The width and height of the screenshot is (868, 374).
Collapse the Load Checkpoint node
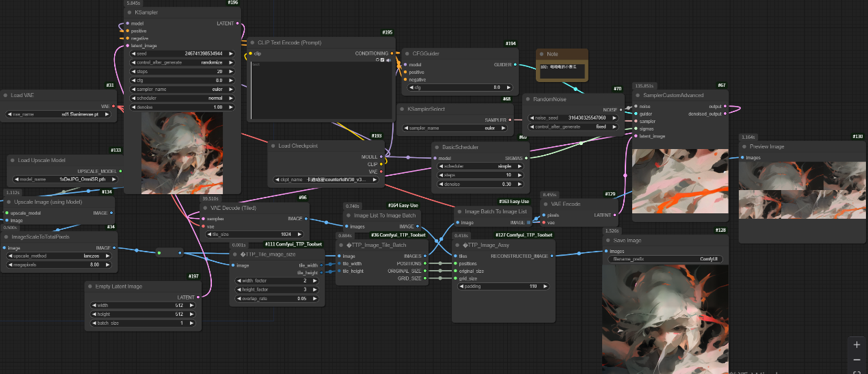pyautogui.click(x=273, y=146)
